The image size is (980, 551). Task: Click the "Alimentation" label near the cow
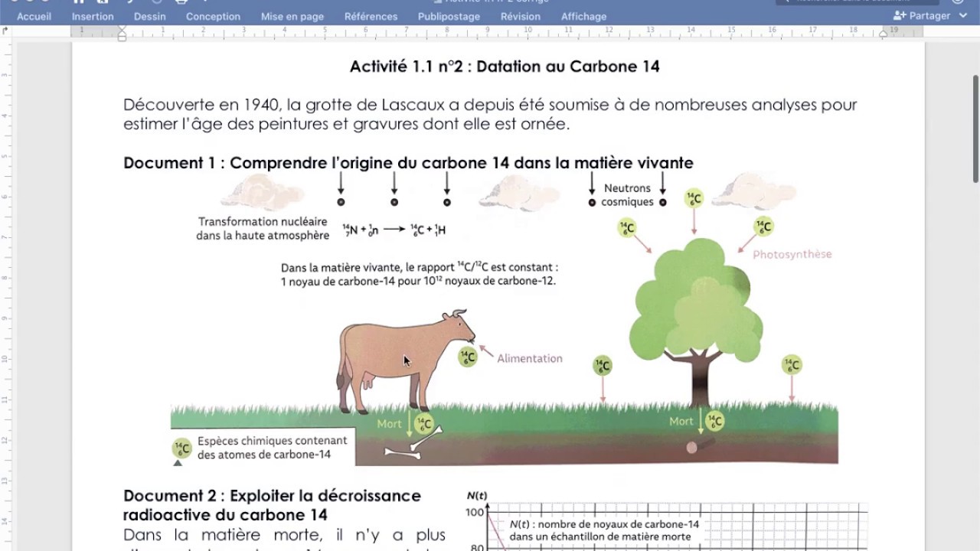click(530, 358)
